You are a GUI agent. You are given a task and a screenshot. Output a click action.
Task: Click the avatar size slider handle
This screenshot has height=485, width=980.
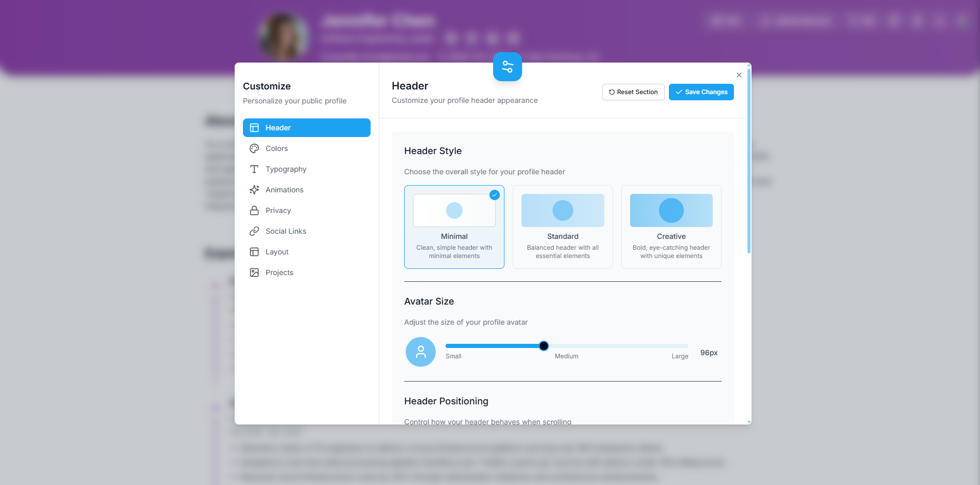(x=544, y=346)
